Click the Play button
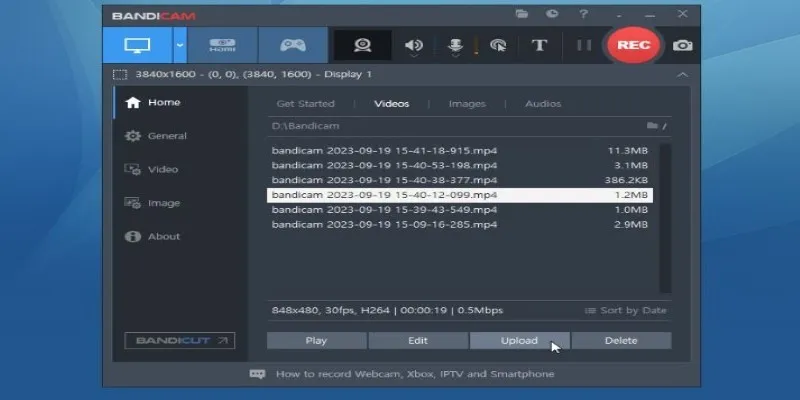The image size is (800, 400). click(316, 340)
